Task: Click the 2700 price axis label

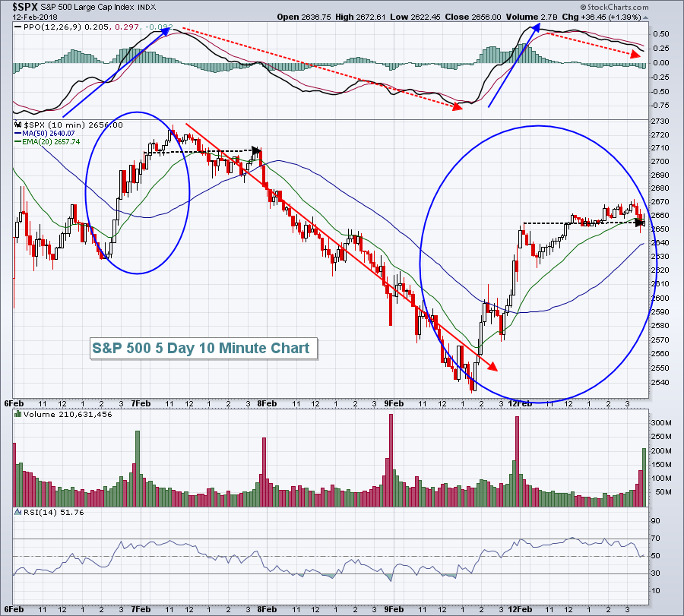Action: tap(660, 162)
